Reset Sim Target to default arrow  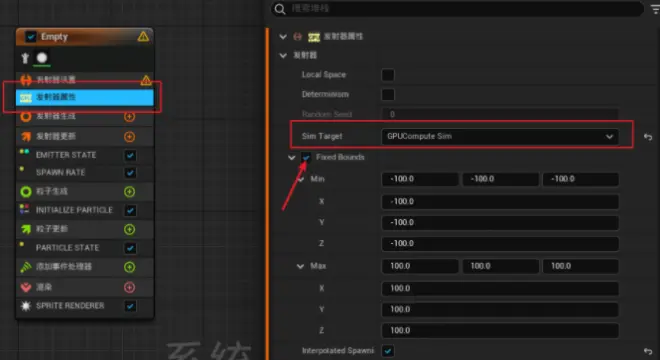click(648, 137)
